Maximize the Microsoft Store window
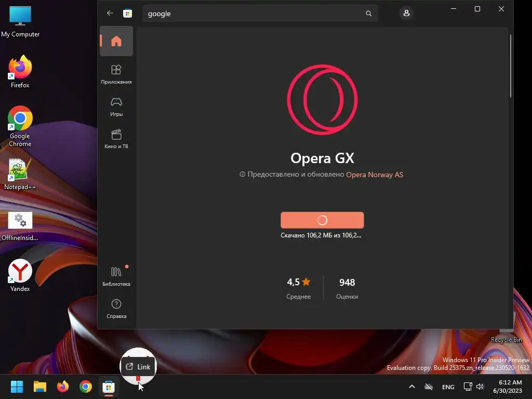The height and width of the screenshot is (399, 532). [x=477, y=9]
